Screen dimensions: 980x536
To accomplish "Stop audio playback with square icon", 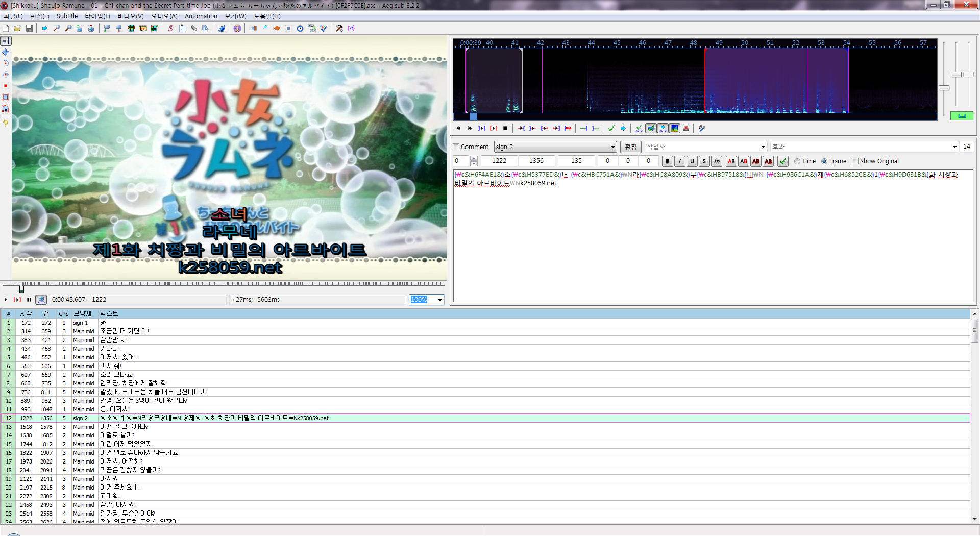I will [505, 128].
